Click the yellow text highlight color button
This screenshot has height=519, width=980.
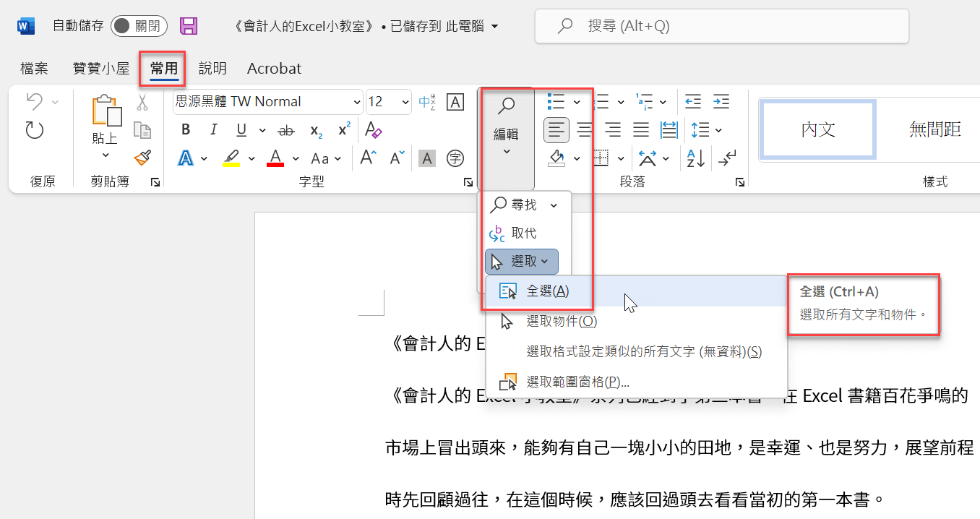231,158
